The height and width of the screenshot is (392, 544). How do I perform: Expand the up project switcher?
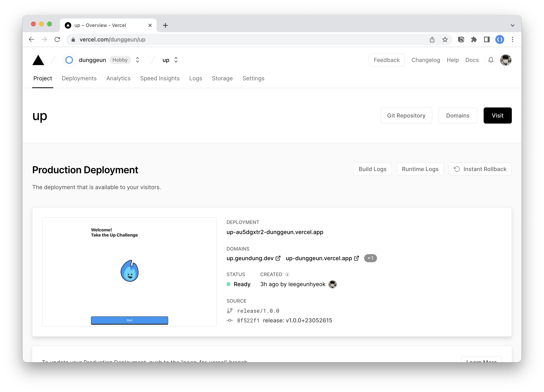point(176,60)
